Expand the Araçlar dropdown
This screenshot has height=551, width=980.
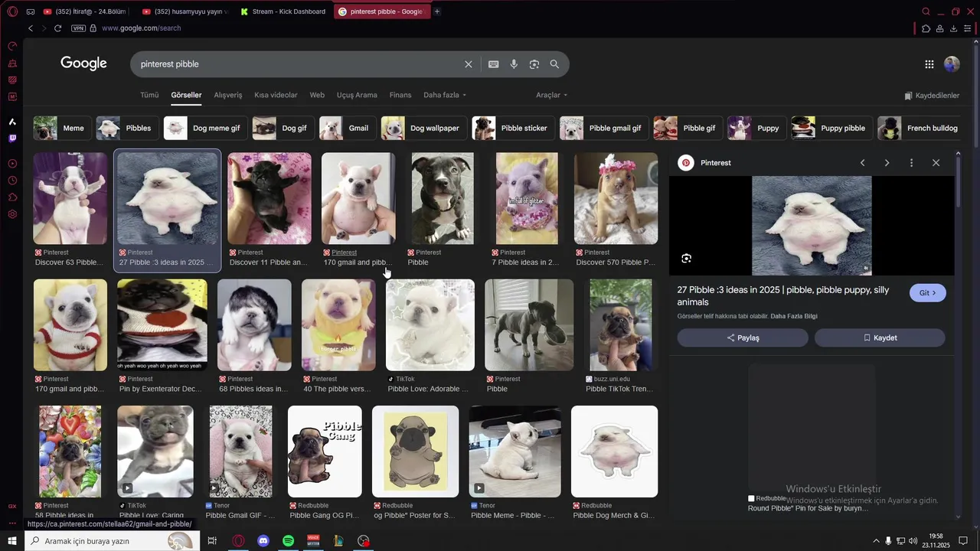coord(551,95)
